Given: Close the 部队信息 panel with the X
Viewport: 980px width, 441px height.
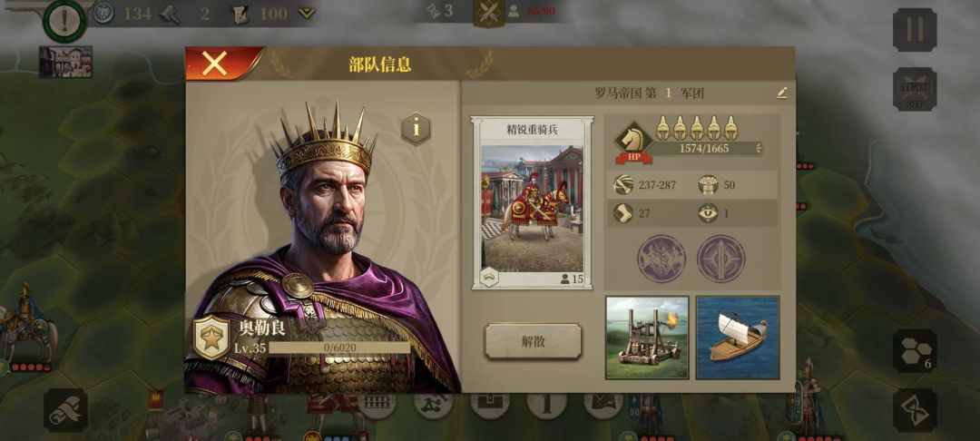Looking at the screenshot, I should pyautogui.click(x=214, y=64).
